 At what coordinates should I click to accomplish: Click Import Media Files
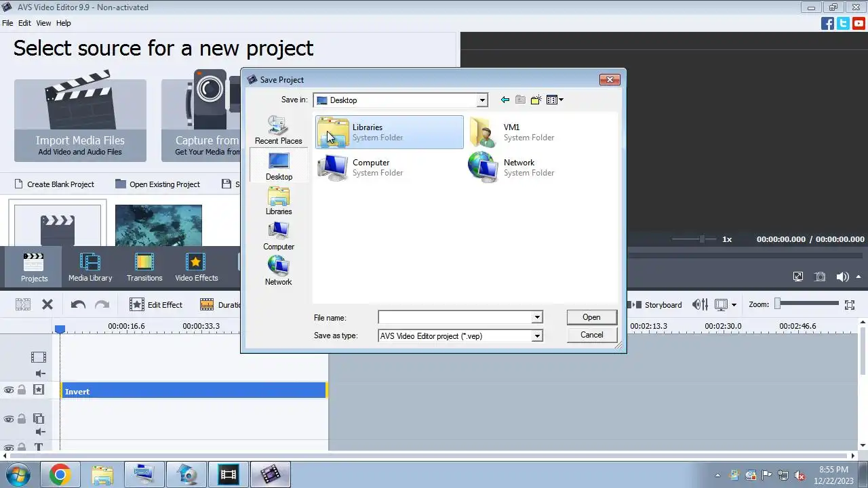point(80,120)
